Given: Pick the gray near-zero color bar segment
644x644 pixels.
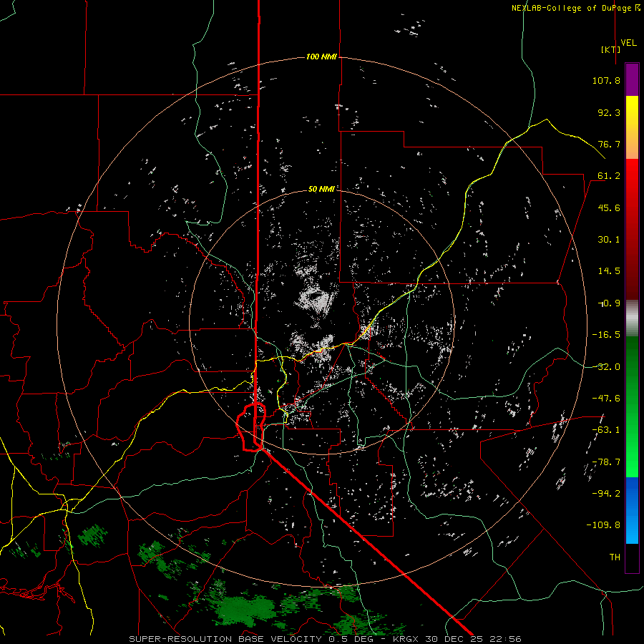Looking at the screenshot, I should 632,318.
